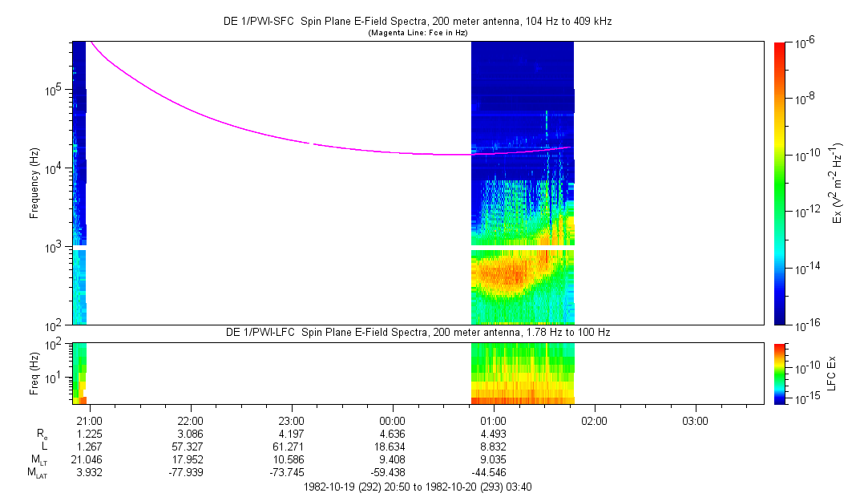This screenshot has width=868, height=497.
Task: Click the upper Ex spectrogram color bar
Action: tap(779, 183)
